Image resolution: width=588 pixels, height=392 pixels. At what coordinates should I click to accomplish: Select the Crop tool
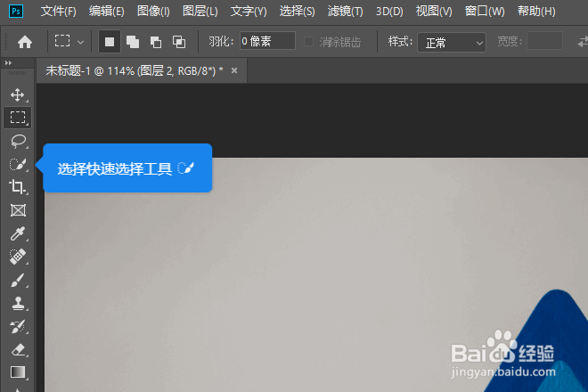point(17,187)
